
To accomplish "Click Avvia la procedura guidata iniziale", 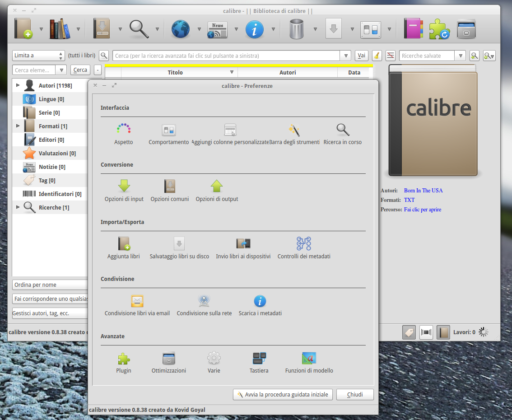I will click(x=283, y=395).
